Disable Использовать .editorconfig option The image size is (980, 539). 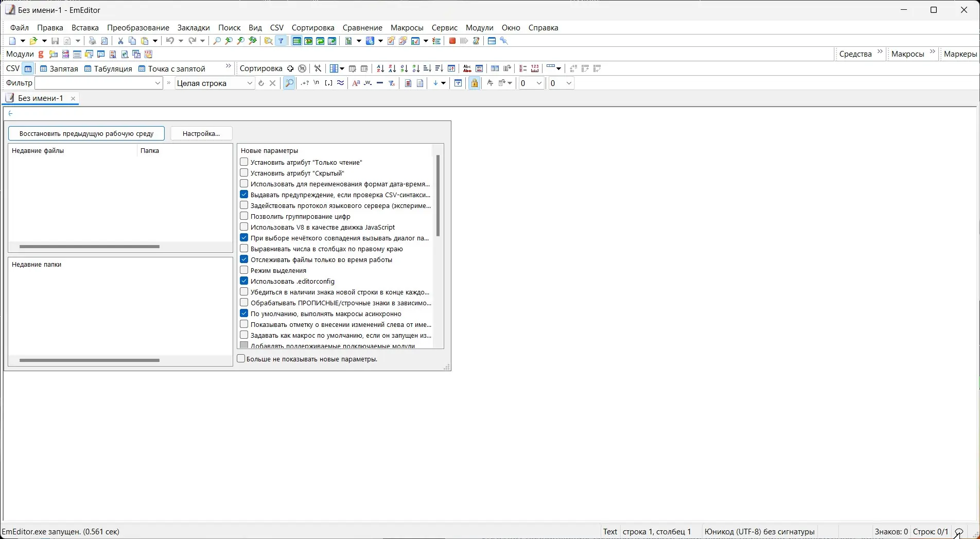[x=243, y=281]
